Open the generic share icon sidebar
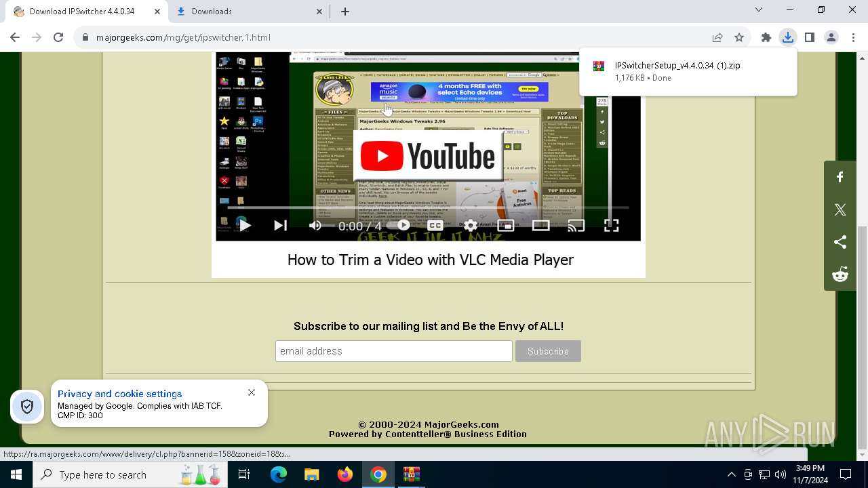This screenshot has width=868, height=488. coord(840,242)
